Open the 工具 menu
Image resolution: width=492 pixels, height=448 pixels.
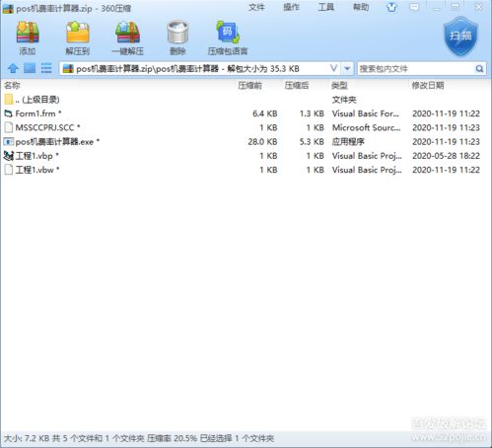click(325, 7)
